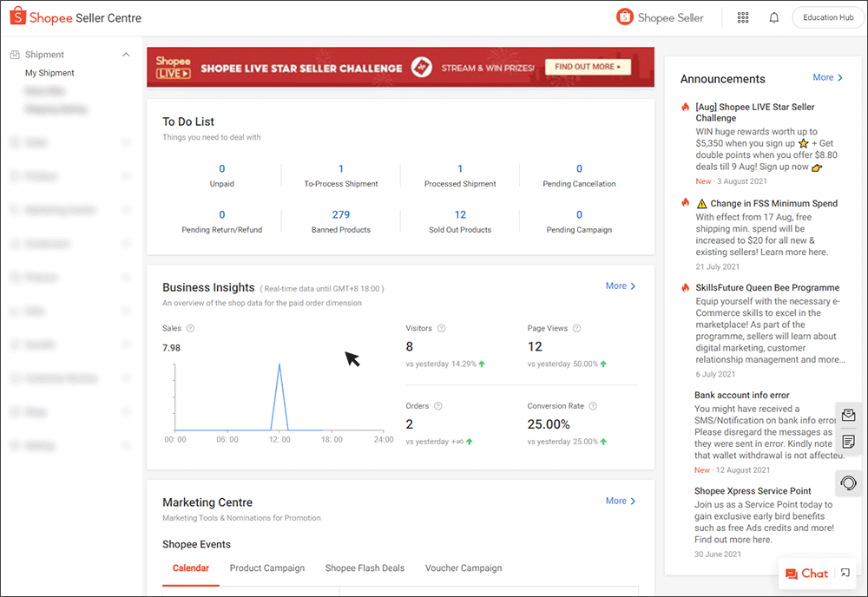Open the floating envelope feedback icon
868x597 pixels.
848,415
